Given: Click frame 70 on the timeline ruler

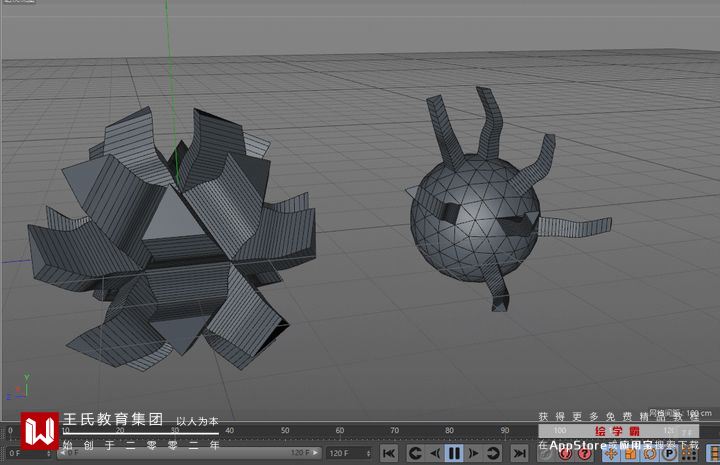Looking at the screenshot, I should point(394,431).
